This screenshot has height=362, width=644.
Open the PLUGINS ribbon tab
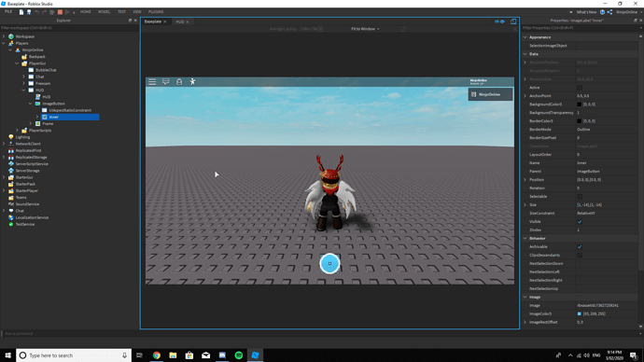tap(156, 12)
